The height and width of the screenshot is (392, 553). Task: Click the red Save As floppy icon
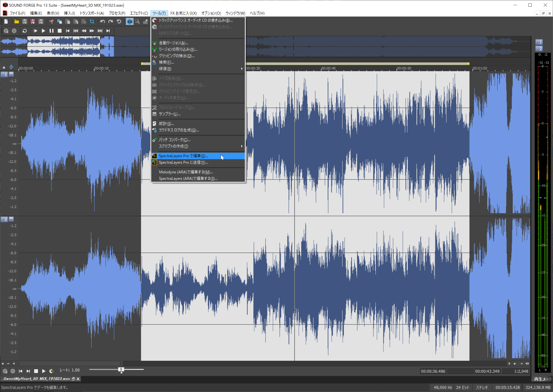point(33,22)
